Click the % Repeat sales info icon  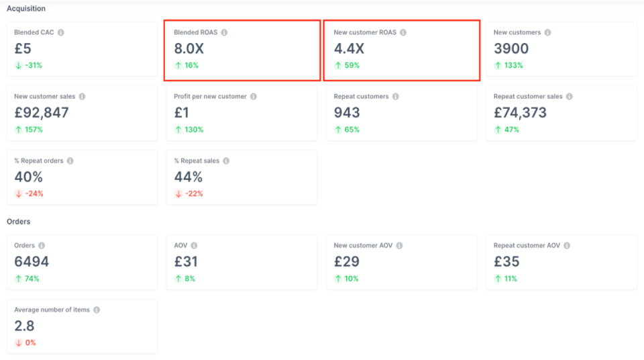226,161
